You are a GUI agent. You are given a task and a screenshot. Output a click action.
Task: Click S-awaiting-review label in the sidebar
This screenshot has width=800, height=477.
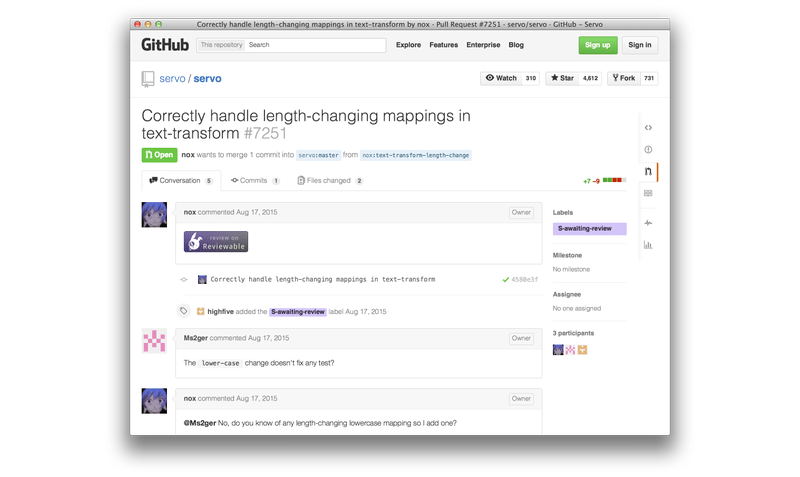point(589,229)
